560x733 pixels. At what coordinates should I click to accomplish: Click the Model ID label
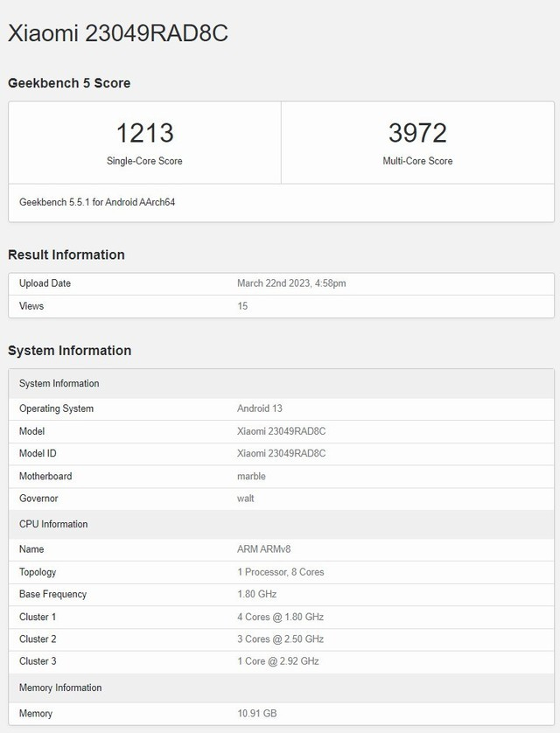click(x=38, y=453)
